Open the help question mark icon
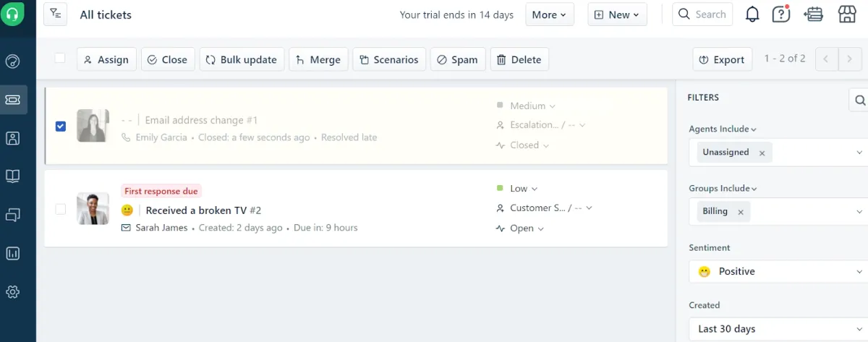Viewport: 868px width, 342px height. tap(781, 14)
